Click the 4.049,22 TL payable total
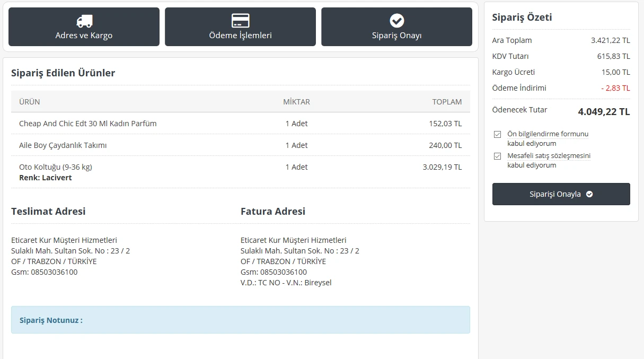 [603, 112]
